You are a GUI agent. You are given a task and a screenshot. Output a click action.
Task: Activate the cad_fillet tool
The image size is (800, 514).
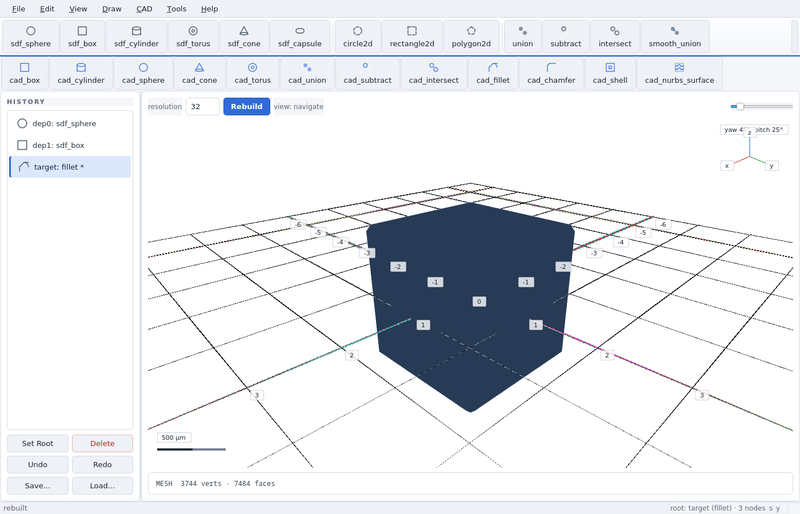coord(493,74)
